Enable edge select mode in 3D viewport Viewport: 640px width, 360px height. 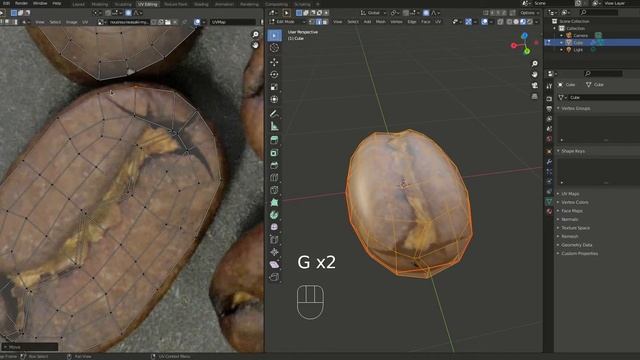(x=318, y=22)
